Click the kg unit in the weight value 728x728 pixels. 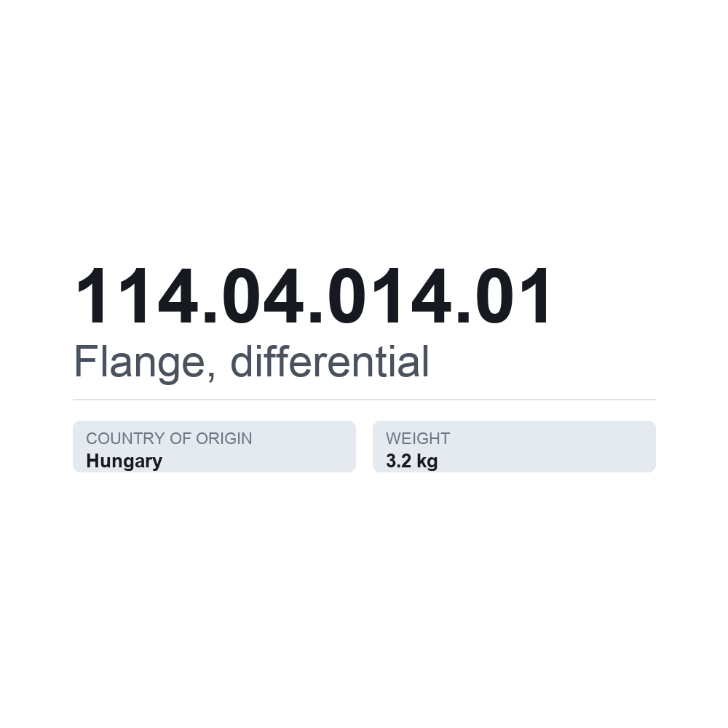pos(427,462)
